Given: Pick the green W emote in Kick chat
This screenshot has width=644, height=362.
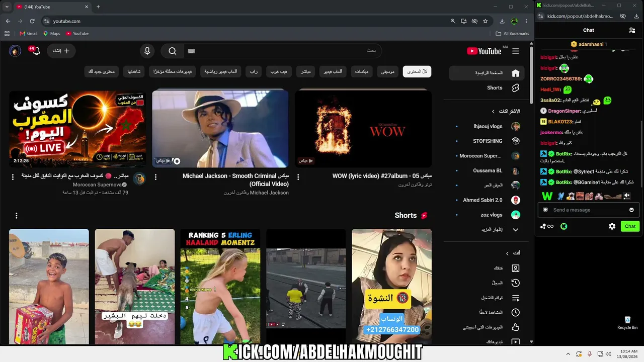Looking at the screenshot, I should pos(547,196).
